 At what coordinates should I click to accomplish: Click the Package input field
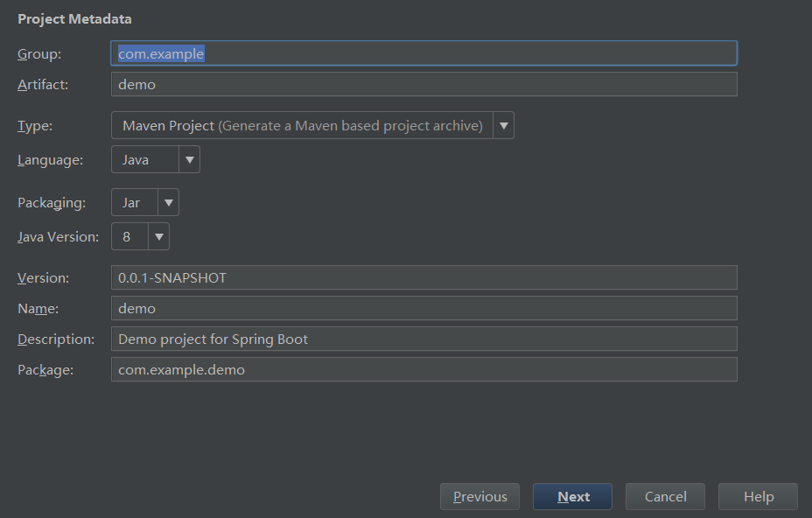click(x=423, y=369)
